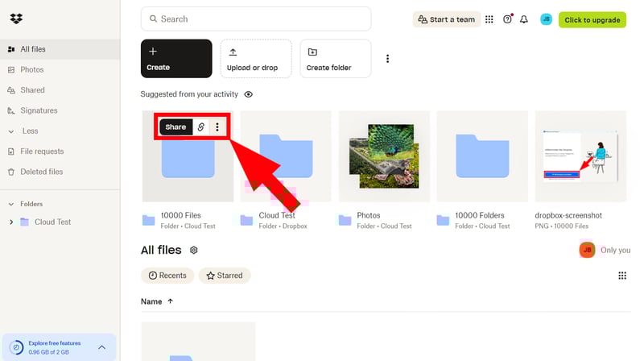Open File requests in sidebar
The image size is (644, 361).
point(60,151)
